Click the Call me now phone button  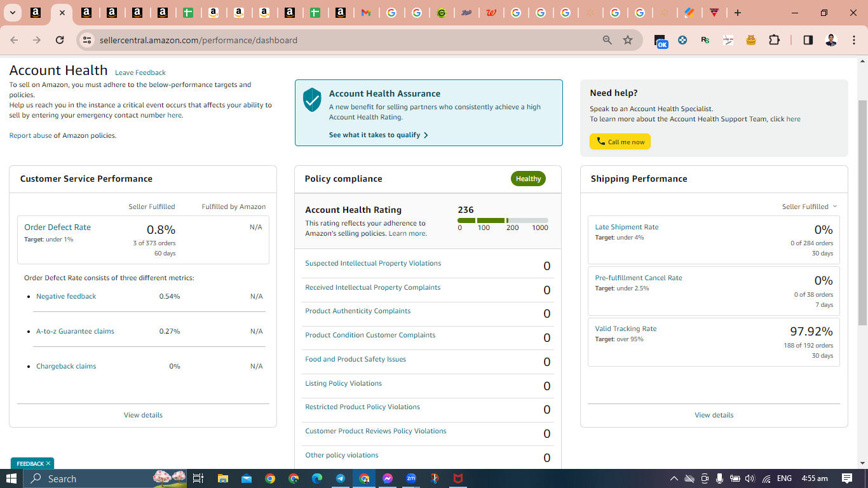[620, 142]
